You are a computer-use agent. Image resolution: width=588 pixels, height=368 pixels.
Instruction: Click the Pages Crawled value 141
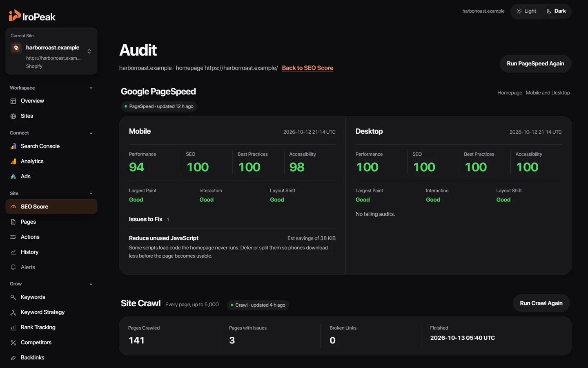[136, 340]
